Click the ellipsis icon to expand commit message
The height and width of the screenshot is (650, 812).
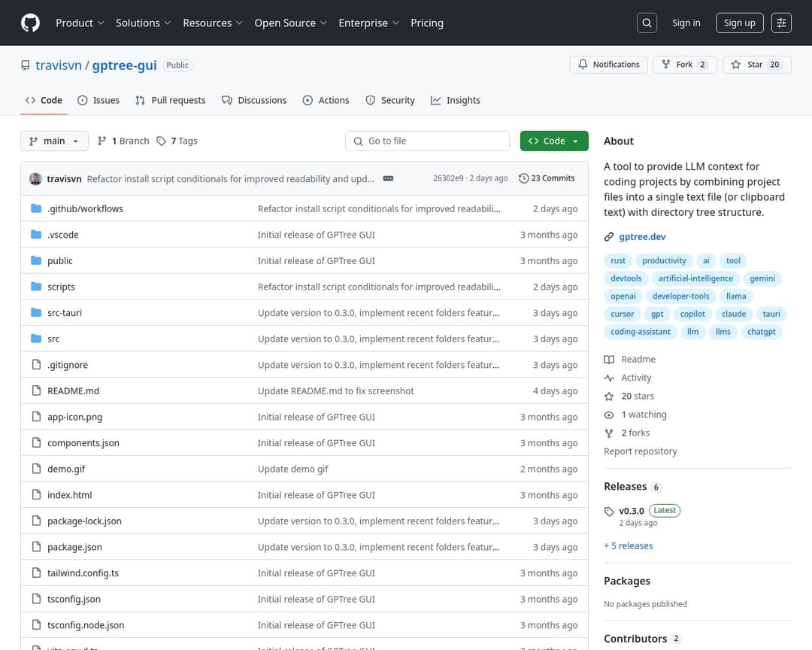click(388, 178)
